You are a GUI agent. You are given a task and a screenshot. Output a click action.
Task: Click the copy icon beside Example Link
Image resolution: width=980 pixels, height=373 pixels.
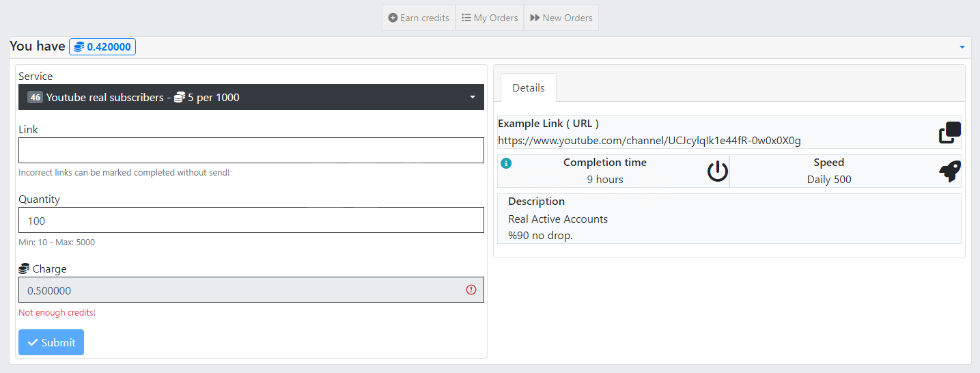(x=949, y=133)
